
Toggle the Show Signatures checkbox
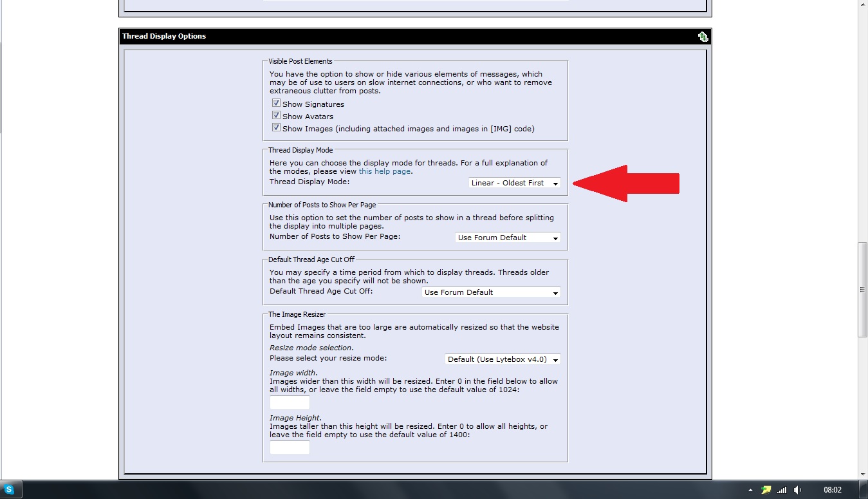(276, 104)
